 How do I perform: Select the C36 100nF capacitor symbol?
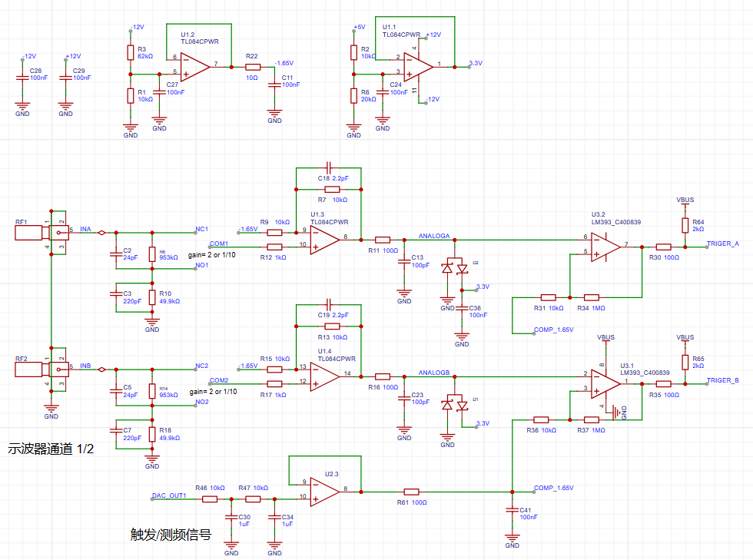pos(462,308)
